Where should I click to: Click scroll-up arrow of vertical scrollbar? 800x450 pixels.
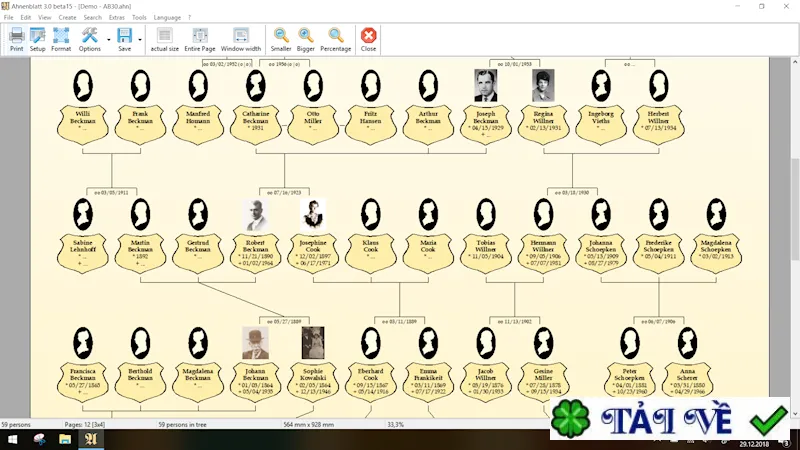point(795,62)
